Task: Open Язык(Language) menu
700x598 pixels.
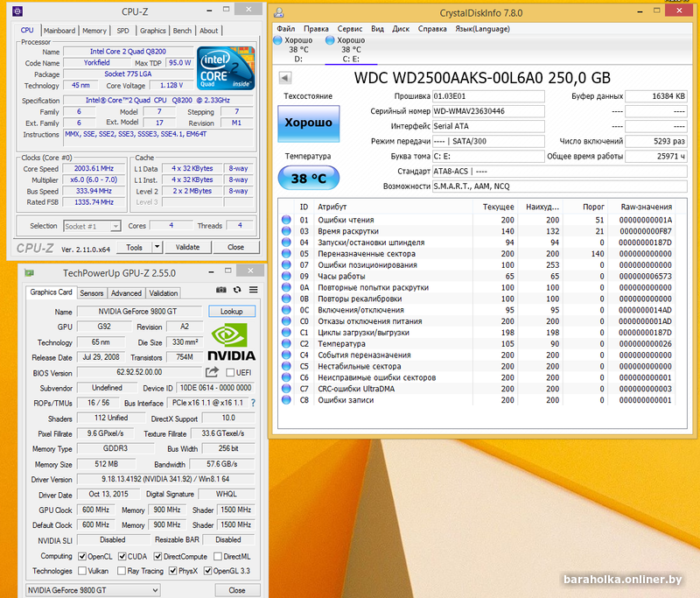Action: pos(482,29)
